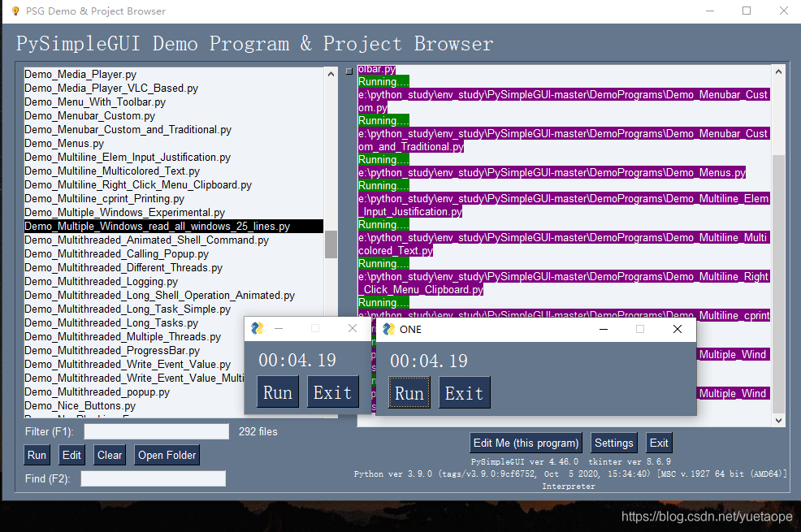Select Demo_Multithreaded_Logging.py
The image size is (801, 532).
(x=174, y=281)
